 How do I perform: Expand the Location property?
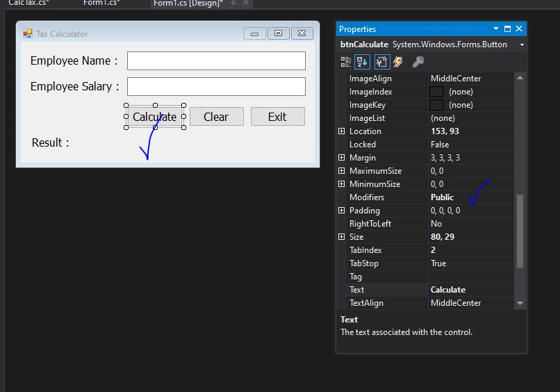tap(341, 131)
